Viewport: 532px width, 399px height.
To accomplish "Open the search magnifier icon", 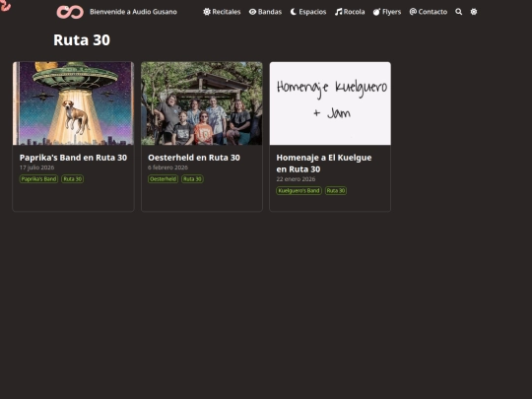I will [459, 12].
